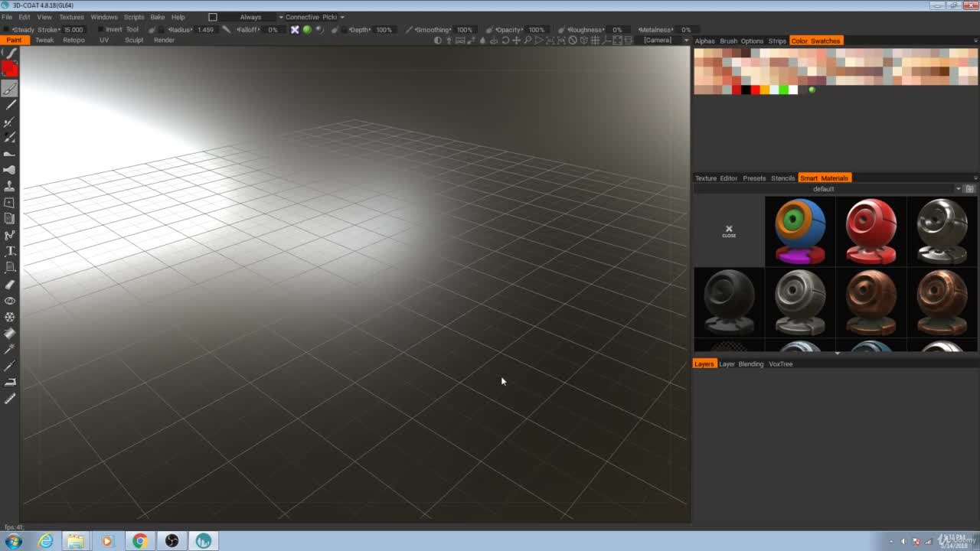
Task: Click the Depth value field
Action: point(384,30)
